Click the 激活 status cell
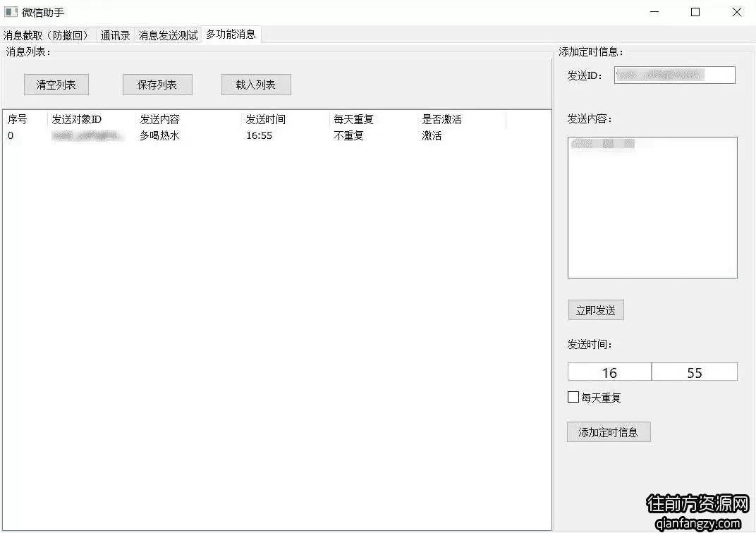756x533 pixels. [432, 135]
